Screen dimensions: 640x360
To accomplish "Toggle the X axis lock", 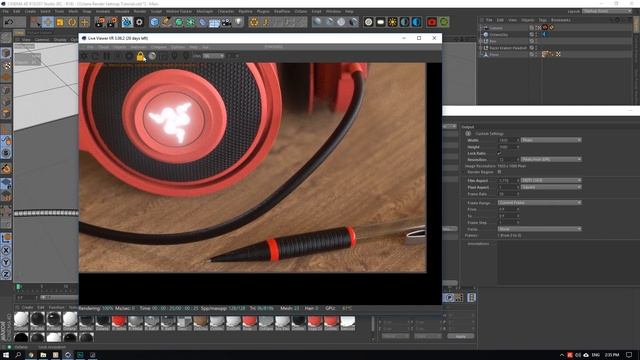I will pyautogui.click(x=6, y=250).
